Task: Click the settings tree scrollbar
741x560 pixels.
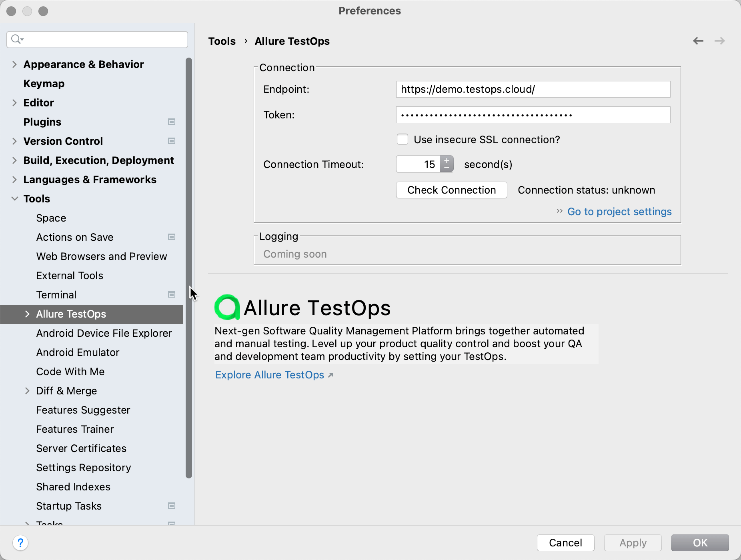Action: coord(189,268)
